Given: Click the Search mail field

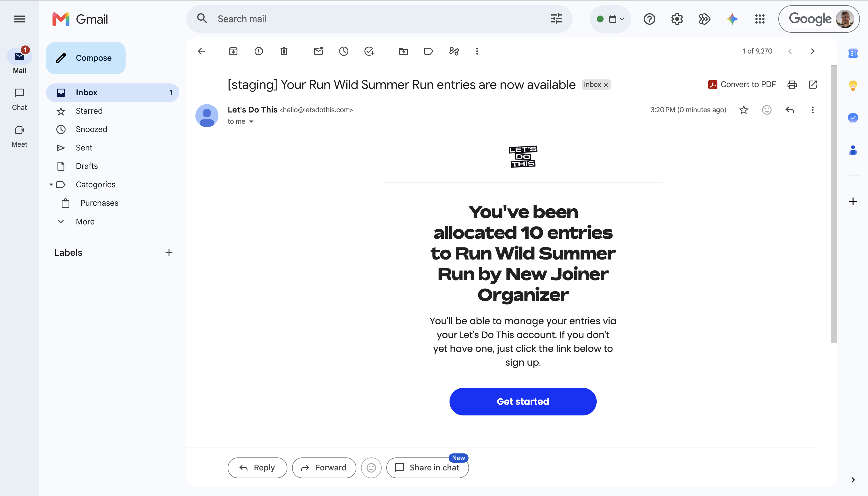Looking at the screenshot, I should (x=379, y=19).
